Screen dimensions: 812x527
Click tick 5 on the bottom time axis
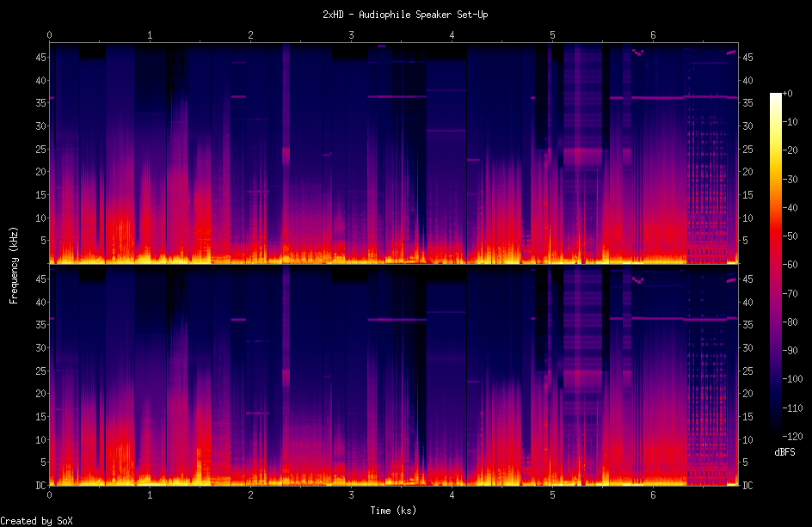coord(552,496)
